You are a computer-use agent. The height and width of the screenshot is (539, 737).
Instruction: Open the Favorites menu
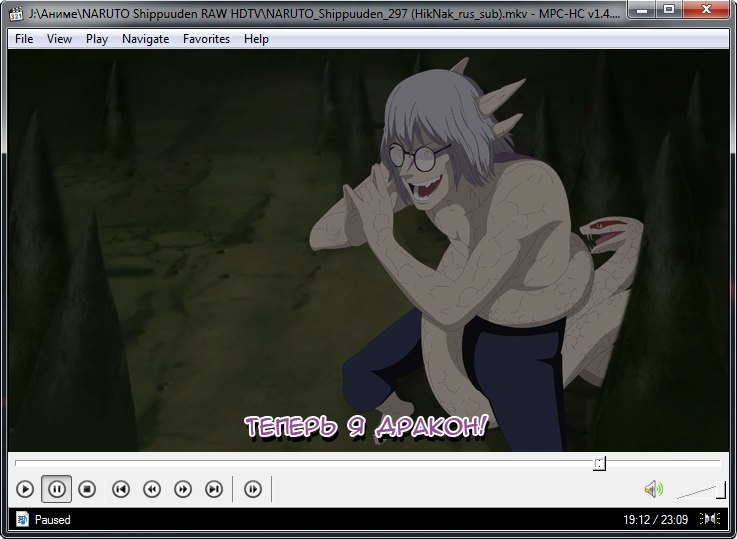[206, 39]
